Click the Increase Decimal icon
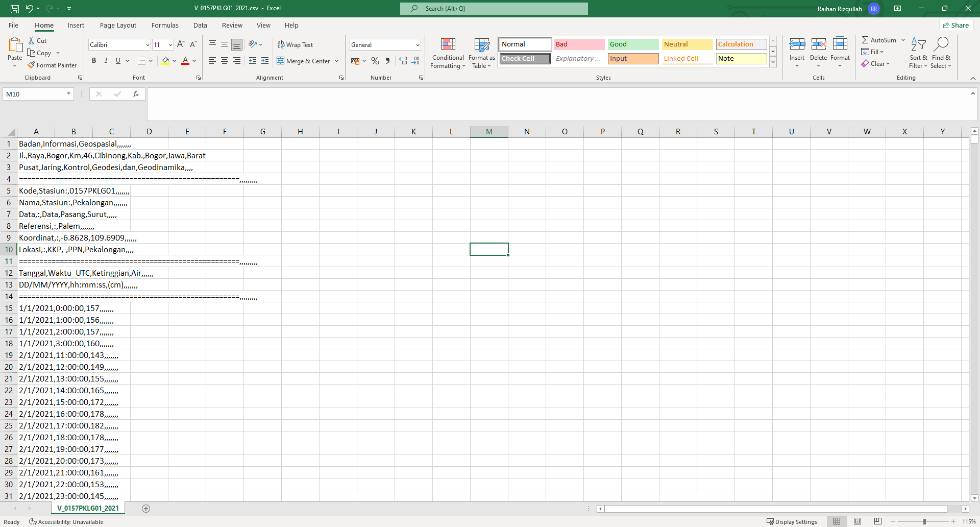 (x=403, y=61)
